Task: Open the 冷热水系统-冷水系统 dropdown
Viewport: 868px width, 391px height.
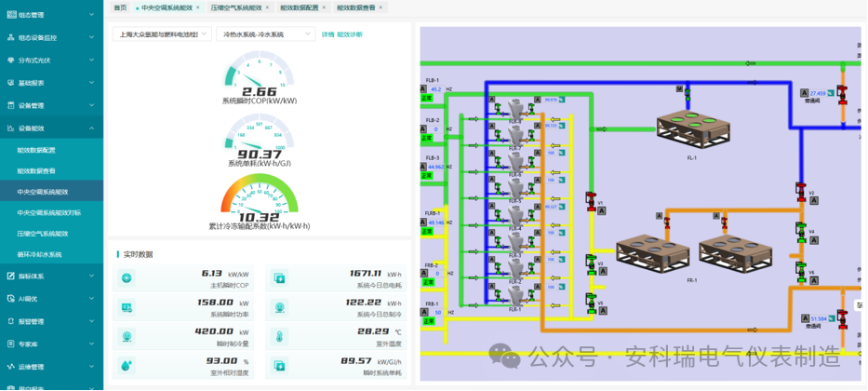Action: pos(267,34)
